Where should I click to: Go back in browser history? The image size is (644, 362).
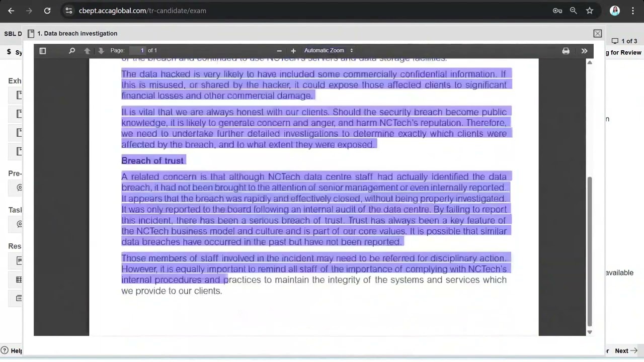coord(11,11)
